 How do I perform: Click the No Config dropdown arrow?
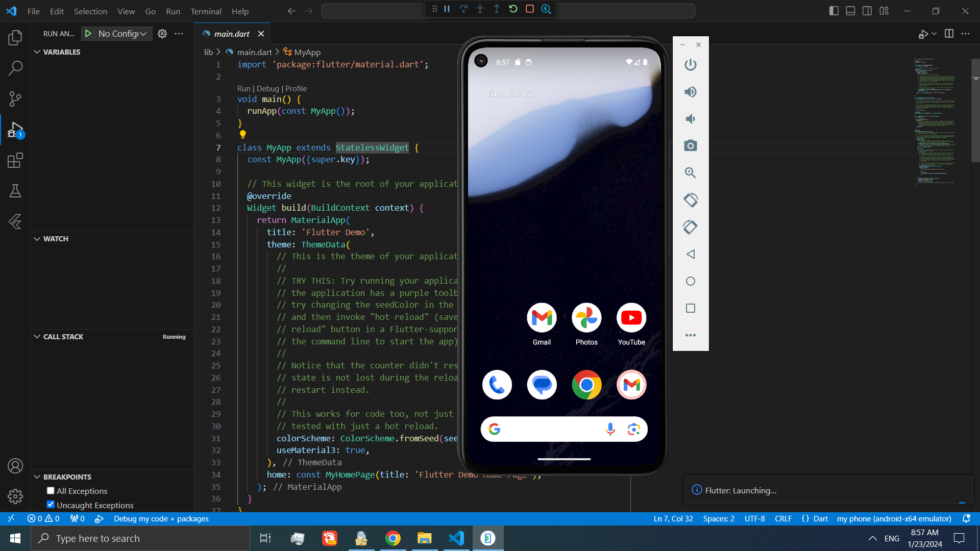[143, 34]
